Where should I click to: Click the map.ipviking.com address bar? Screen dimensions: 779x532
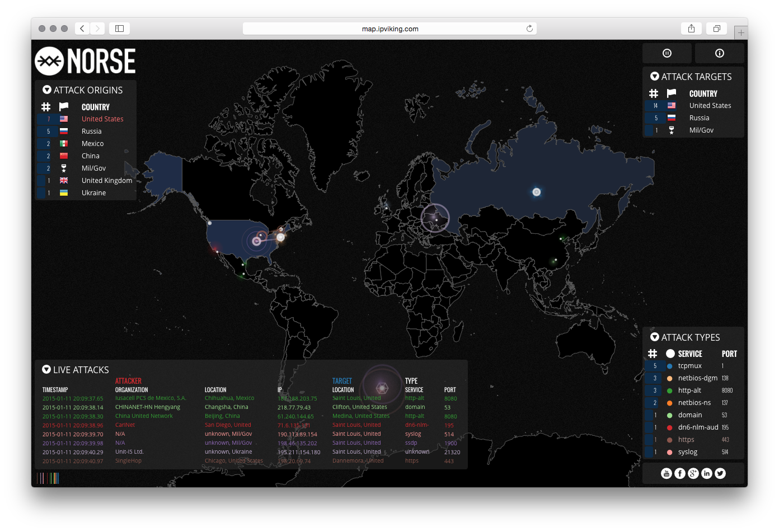[389, 29]
